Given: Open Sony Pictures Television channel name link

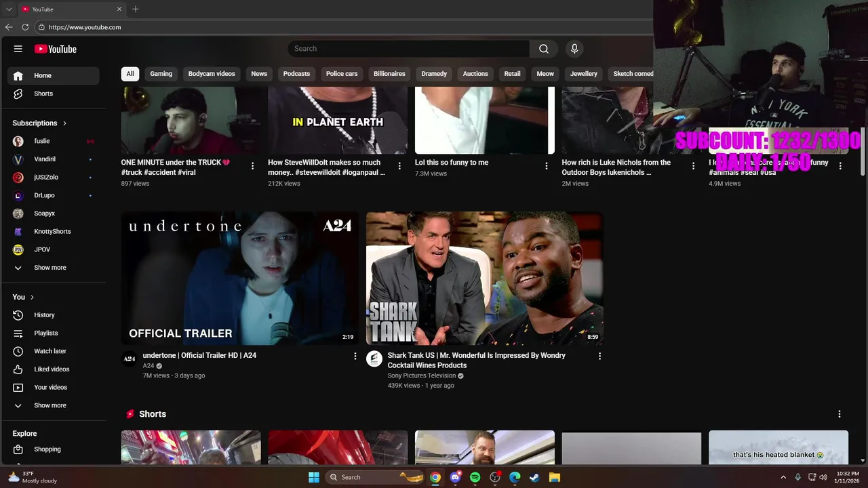Looking at the screenshot, I should (422, 375).
